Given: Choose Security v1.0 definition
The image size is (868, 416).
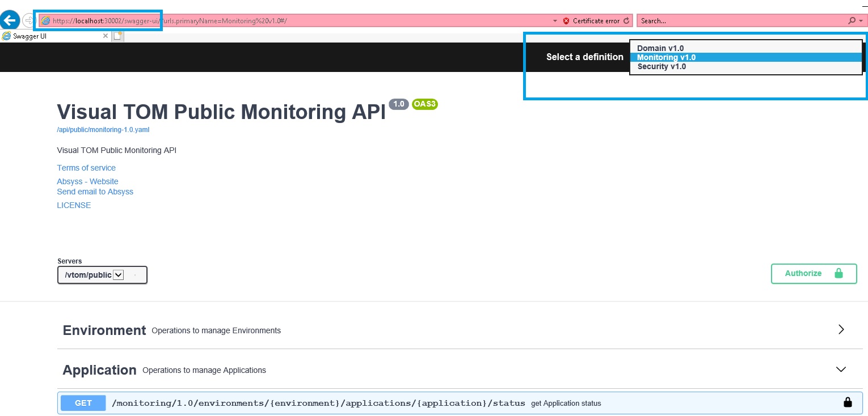Looking at the screenshot, I should coord(746,66).
